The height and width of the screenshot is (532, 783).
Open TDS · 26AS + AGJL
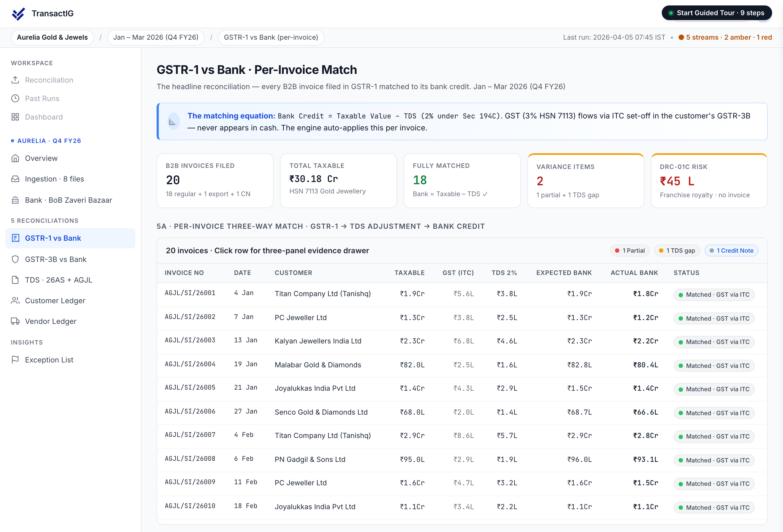click(70, 280)
